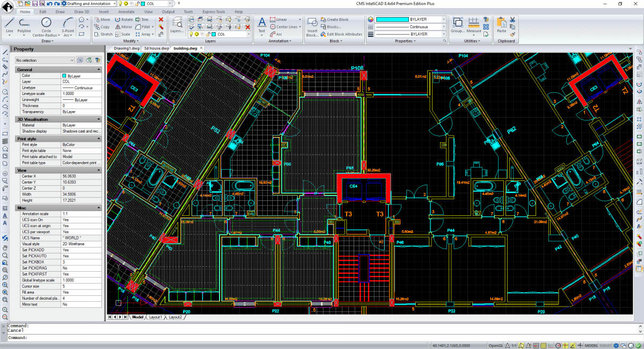The height and width of the screenshot is (349, 644).
Task: Open Edit Block Attributes
Action: [342, 34]
